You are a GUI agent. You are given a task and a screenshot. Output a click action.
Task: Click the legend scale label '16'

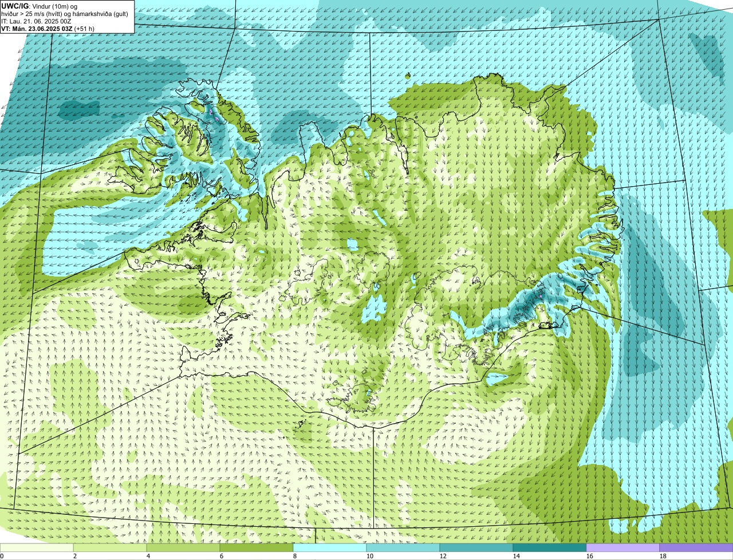tap(590, 556)
